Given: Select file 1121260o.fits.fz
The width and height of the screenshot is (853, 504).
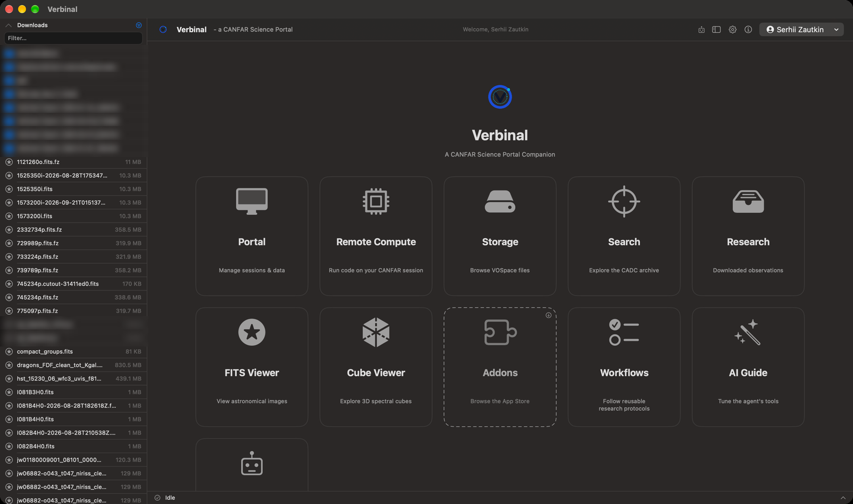Looking at the screenshot, I should pyautogui.click(x=73, y=162).
